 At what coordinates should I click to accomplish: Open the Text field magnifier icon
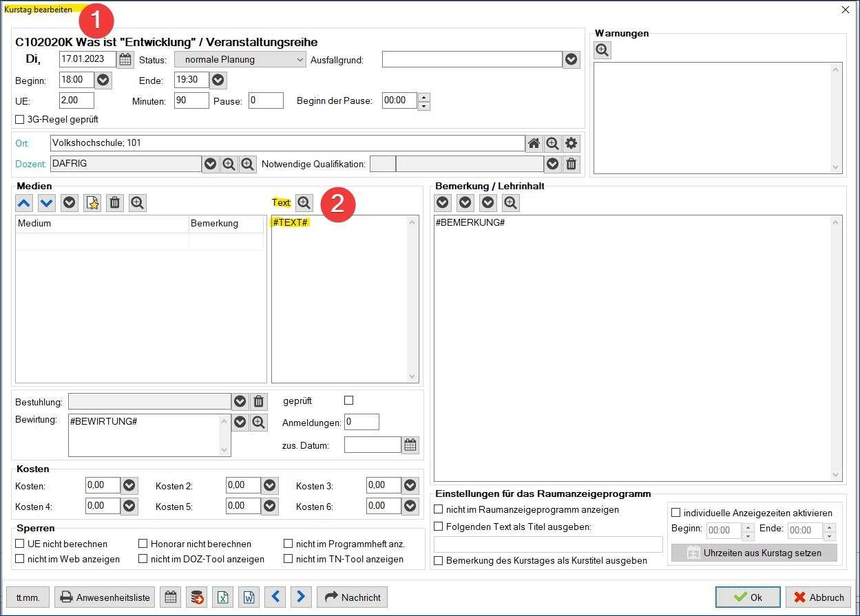click(x=304, y=203)
